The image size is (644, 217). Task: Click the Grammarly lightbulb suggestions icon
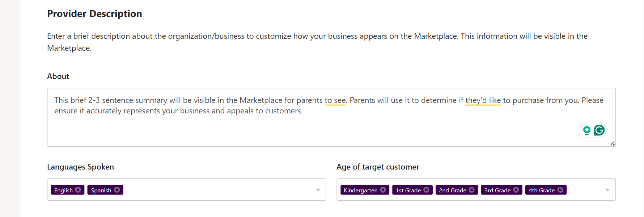tap(587, 130)
